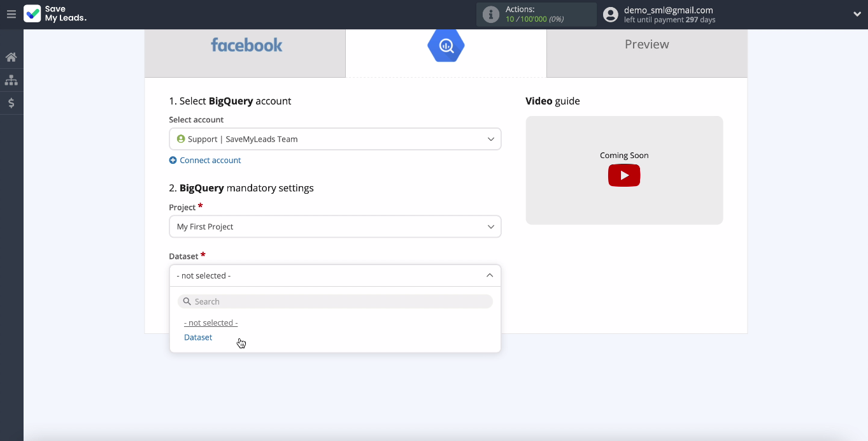This screenshot has width=868, height=441.
Task: Open the connections sitemap icon in sidebar
Action: pos(11,80)
